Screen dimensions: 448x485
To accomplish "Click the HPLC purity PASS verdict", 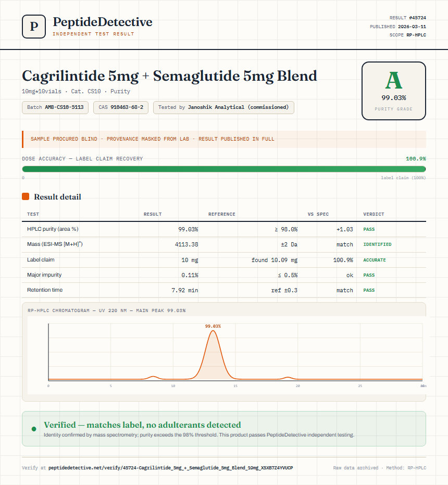I will (x=369, y=229).
